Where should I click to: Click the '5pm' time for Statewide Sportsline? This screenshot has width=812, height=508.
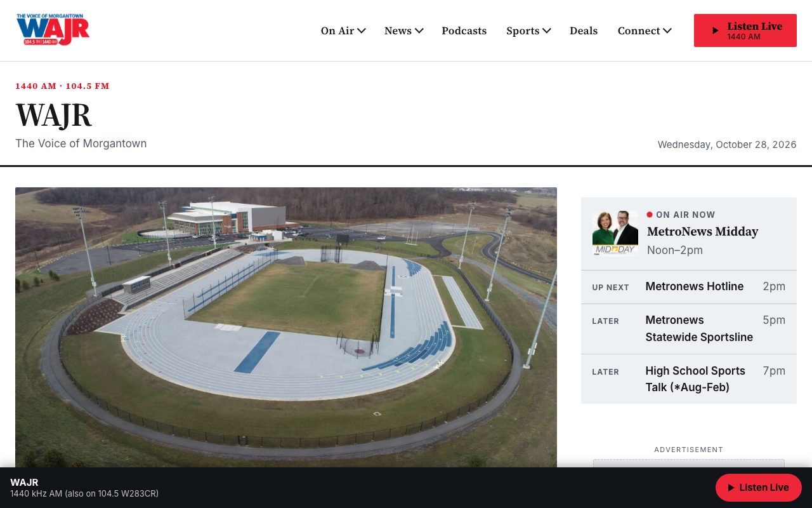coord(774,320)
